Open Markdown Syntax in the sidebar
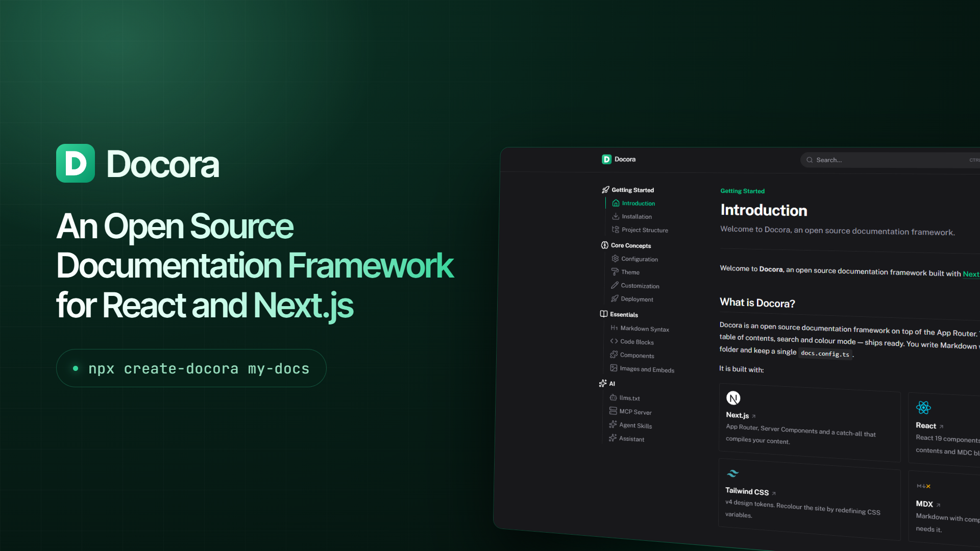Screen dimensions: 980x551 point(645,329)
